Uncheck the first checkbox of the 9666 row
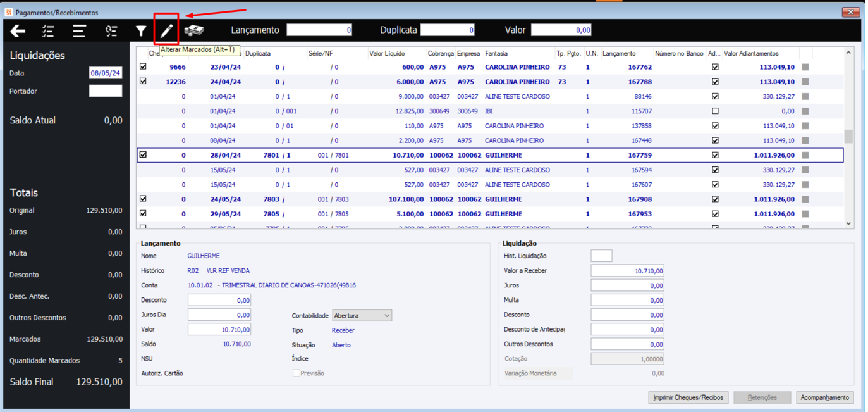This screenshot has height=412, width=868. 143,66
